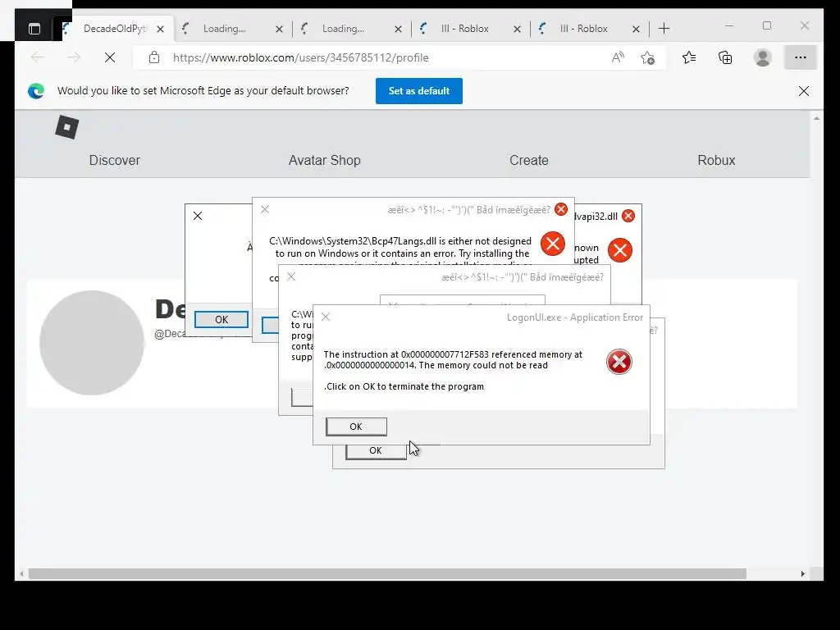
Task: Open Edge Settings and more menu
Action: pyautogui.click(x=801, y=57)
